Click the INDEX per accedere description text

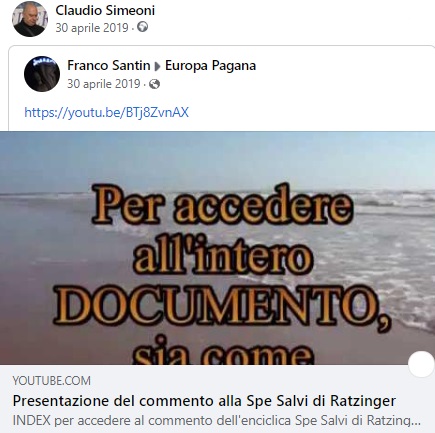(217, 421)
